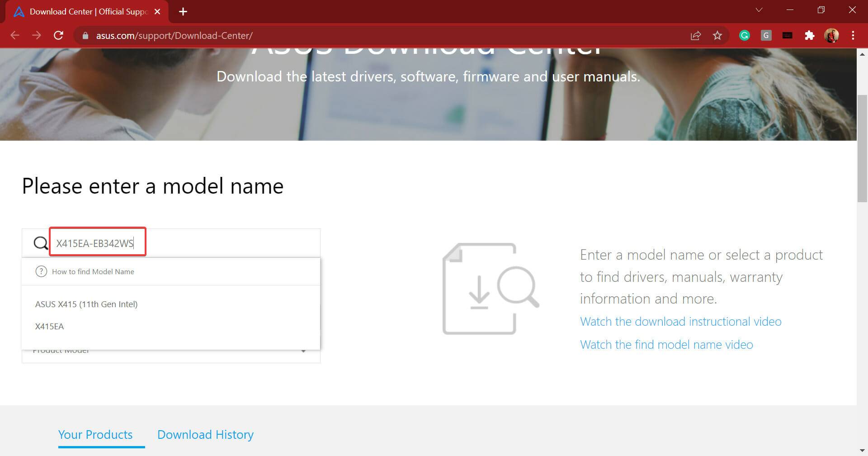Restore down the Chrome window
The width and height of the screenshot is (868, 456).
click(821, 10)
